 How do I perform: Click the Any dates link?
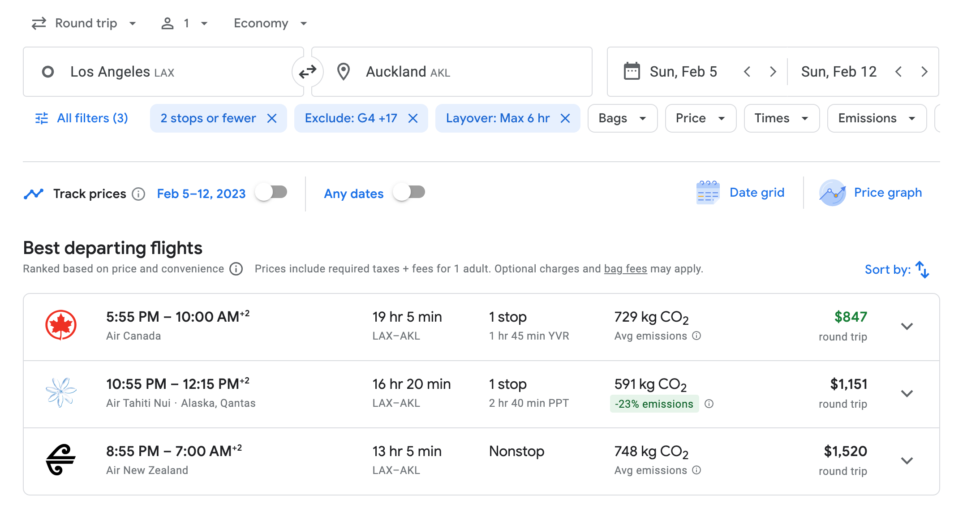pos(354,194)
